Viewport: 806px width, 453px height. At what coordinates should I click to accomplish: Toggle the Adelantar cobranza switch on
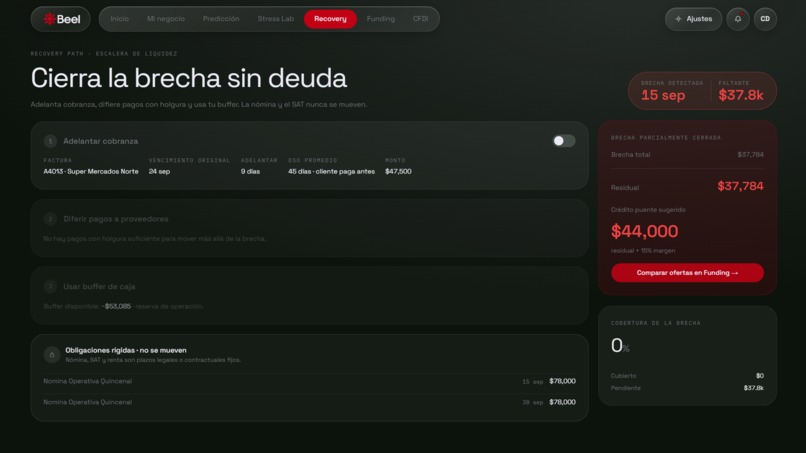click(564, 141)
